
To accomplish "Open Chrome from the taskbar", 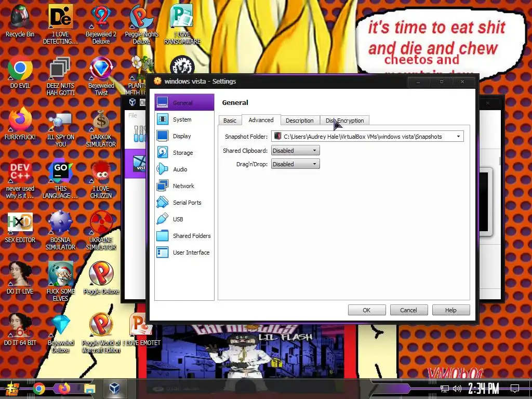I will tap(38, 389).
